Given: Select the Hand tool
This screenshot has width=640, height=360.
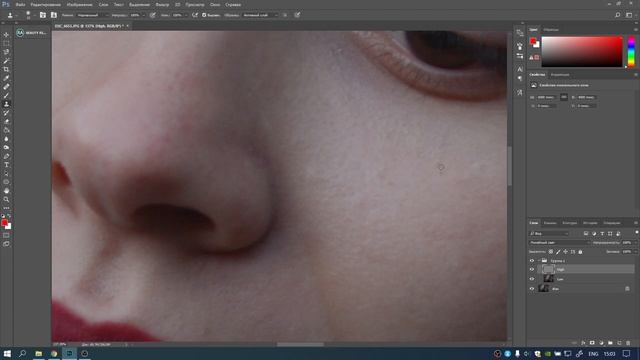Looking at the screenshot, I should pyautogui.click(x=6, y=191).
